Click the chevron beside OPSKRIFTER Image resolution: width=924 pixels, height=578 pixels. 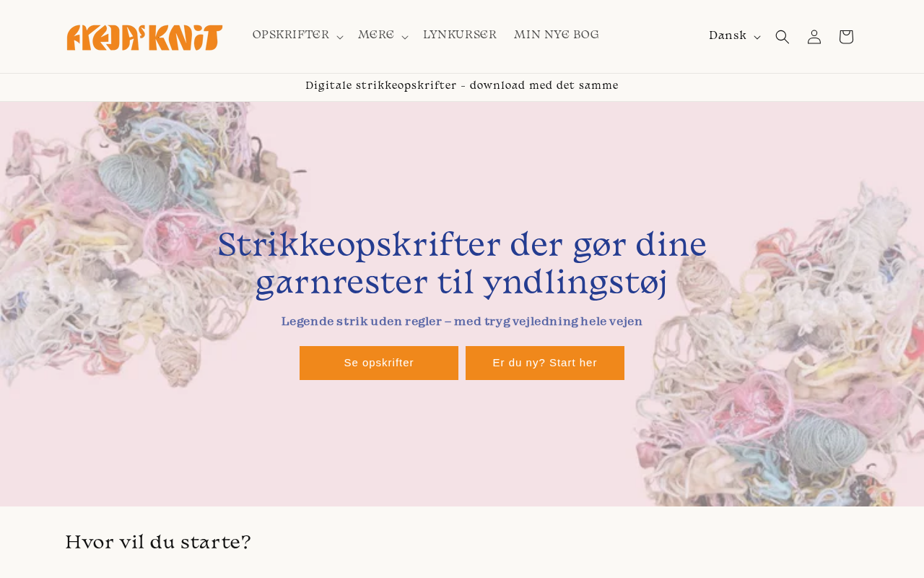coord(339,37)
